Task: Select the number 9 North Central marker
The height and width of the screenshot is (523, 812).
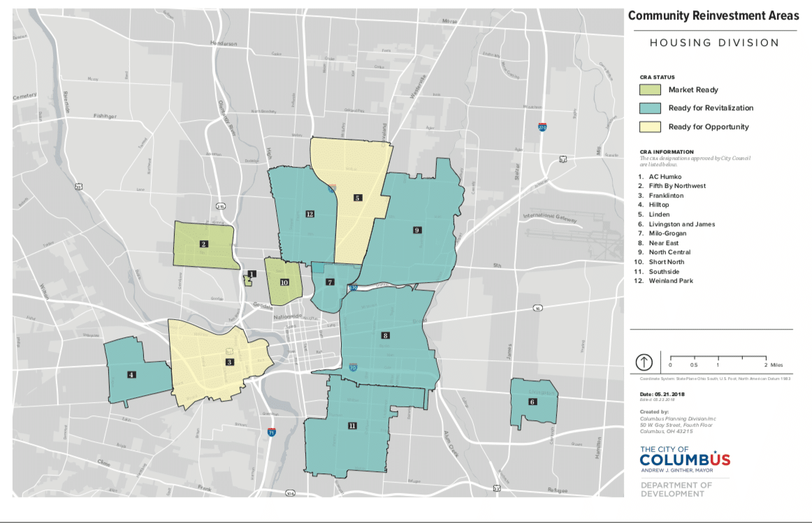Action: [416, 230]
